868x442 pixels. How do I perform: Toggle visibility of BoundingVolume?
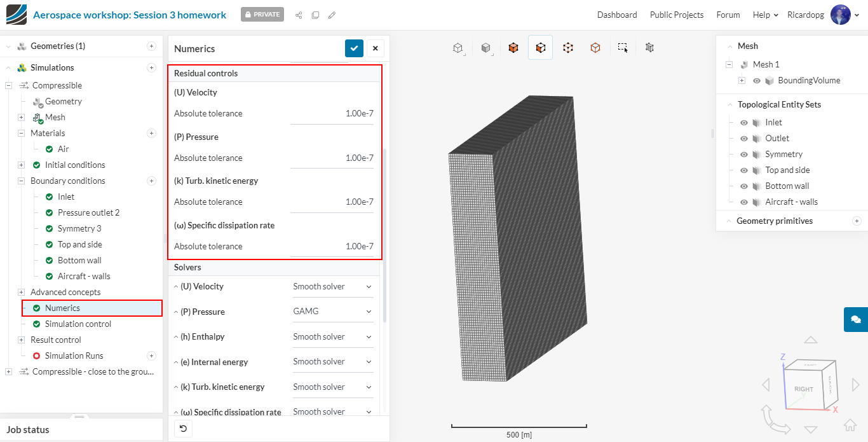[x=757, y=81]
